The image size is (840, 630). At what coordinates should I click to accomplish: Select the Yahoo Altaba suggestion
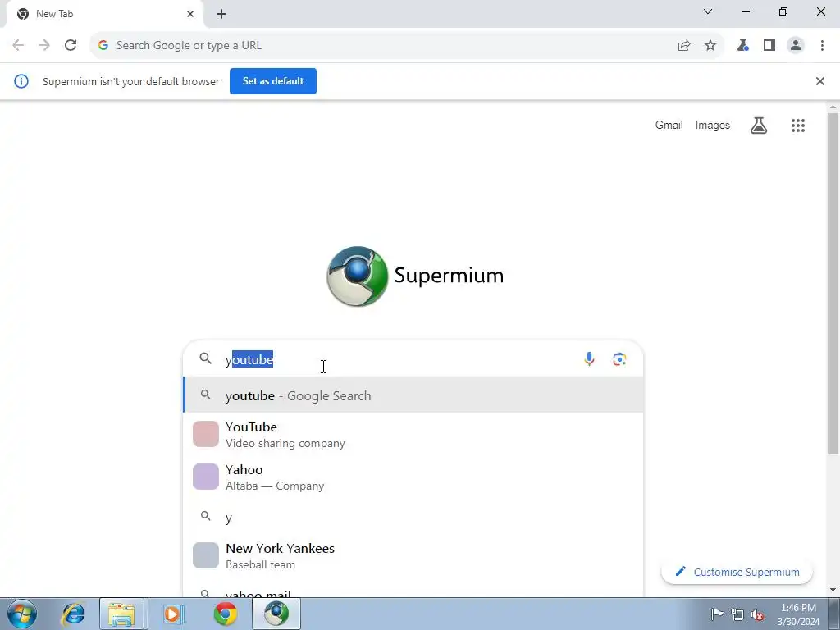413,477
